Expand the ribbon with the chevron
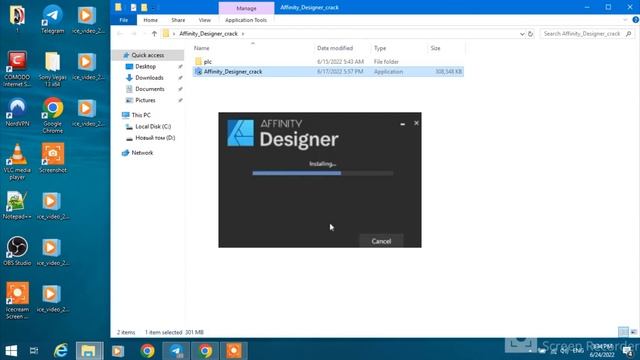The image size is (640, 360). 625,20
